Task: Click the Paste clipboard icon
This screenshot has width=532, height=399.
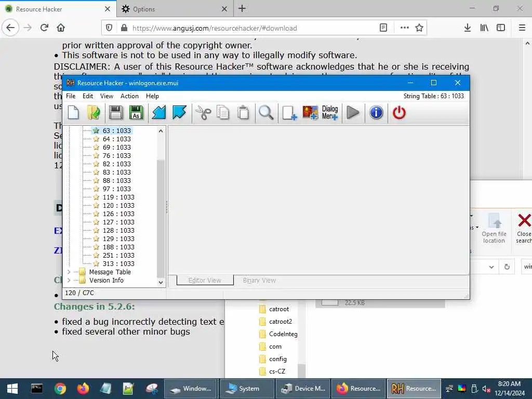Action: pos(243,113)
